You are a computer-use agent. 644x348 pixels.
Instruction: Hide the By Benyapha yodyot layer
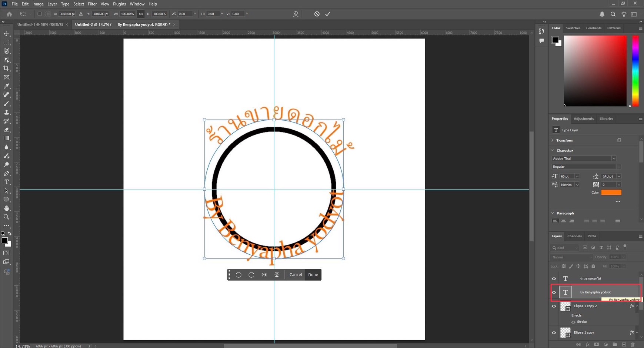click(554, 292)
